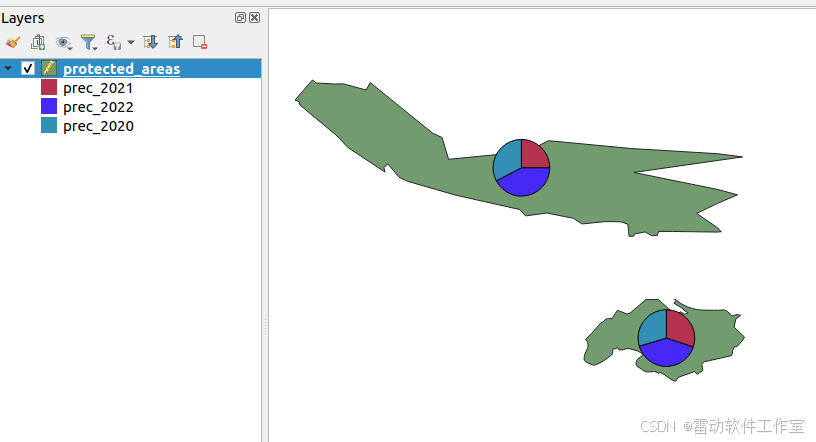The width and height of the screenshot is (816, 442).
Task: Click the Add Group icon
Action: tap(38, 42)
